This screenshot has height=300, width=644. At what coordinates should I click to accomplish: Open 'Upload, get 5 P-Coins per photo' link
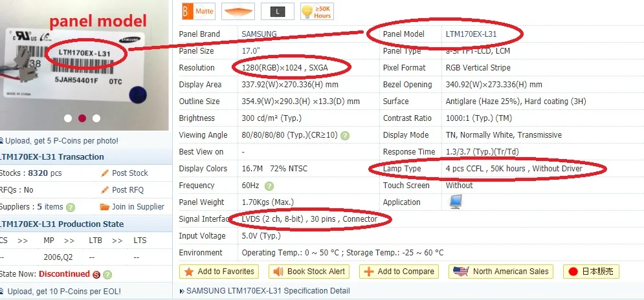click(60, 141)
